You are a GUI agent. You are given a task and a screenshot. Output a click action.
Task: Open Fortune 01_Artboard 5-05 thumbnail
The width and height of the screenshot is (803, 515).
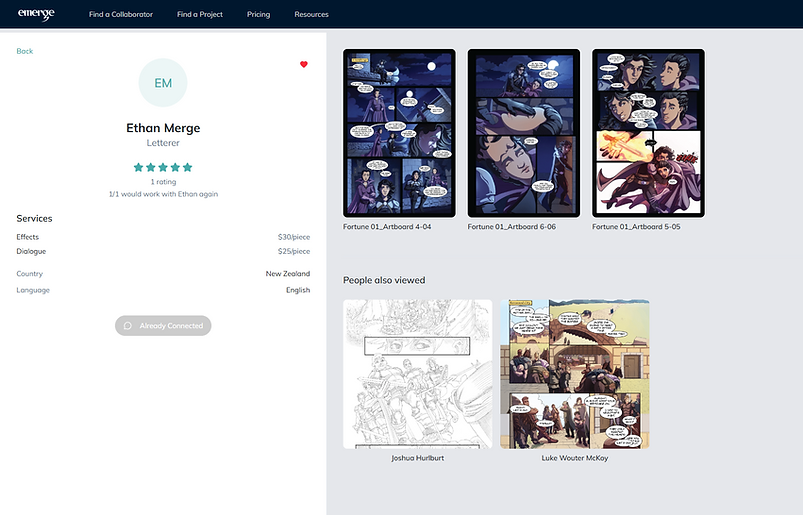[648, 133]
